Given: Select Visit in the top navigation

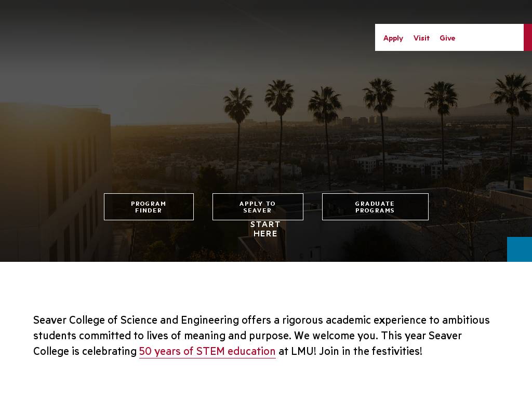Looking at the screenshot, I should (x=421, y=38).
